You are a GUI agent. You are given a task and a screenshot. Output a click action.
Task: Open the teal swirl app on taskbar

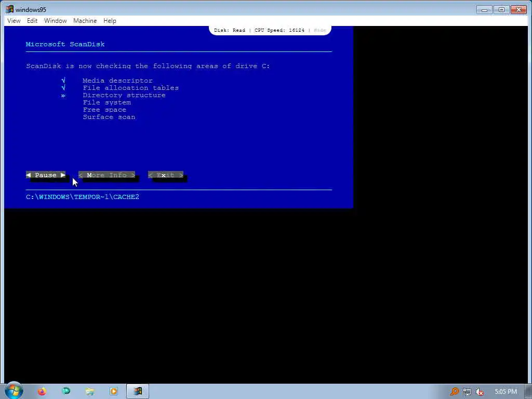(66, 392)
